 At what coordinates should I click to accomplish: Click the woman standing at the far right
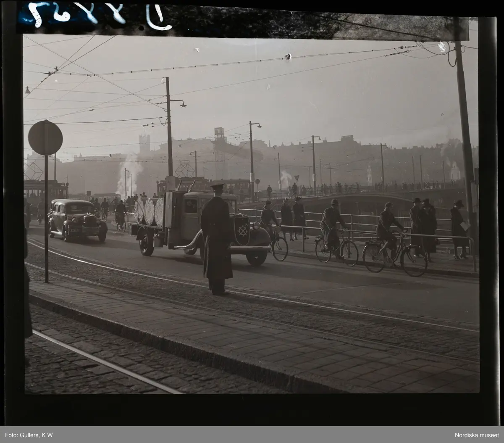click(458, 227)
